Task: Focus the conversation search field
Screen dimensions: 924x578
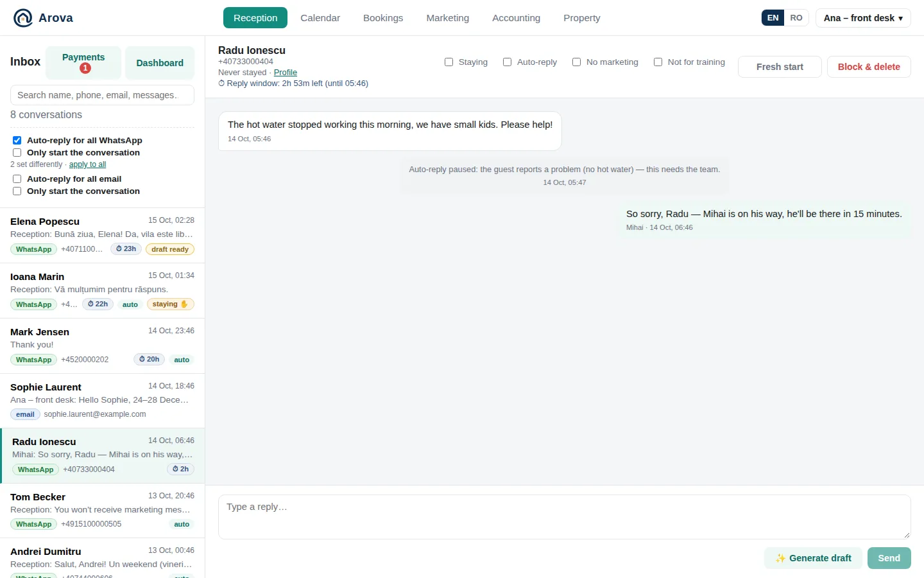Action: [x=102, y=95]
